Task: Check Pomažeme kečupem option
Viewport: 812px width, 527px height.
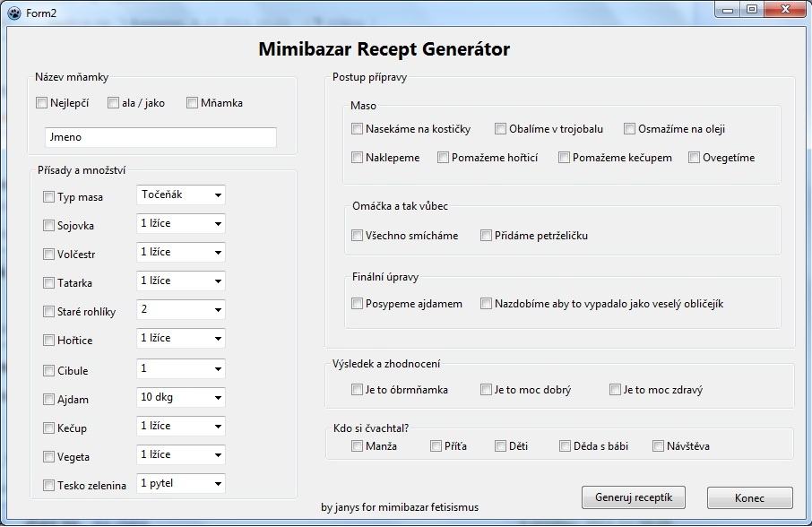Action: pyautogui.click(x=565, y=158)
